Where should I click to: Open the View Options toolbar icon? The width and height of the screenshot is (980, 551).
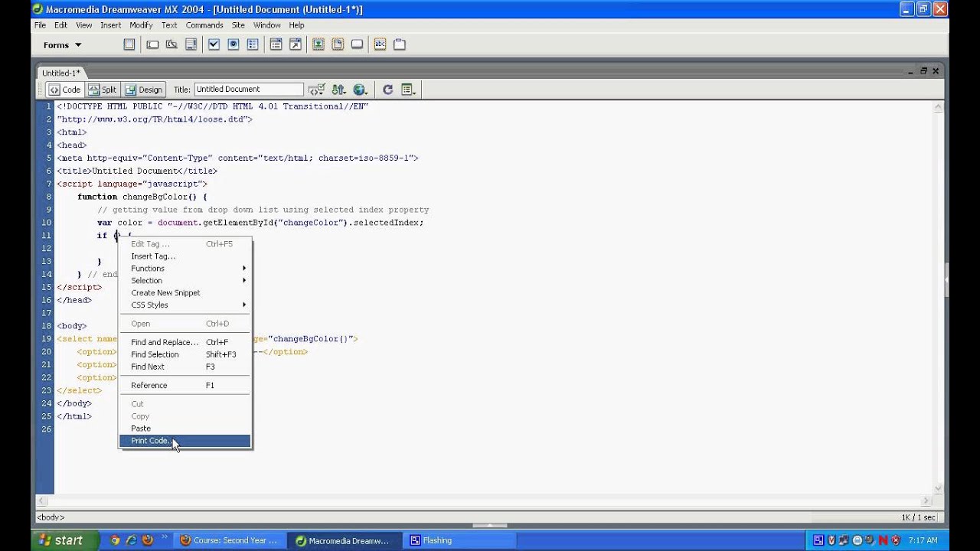coord(408,90)
